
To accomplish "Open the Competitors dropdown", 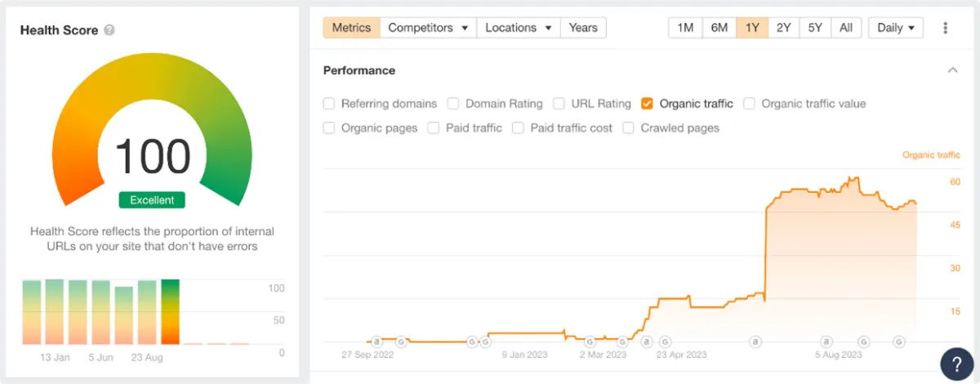I will 428,28.
